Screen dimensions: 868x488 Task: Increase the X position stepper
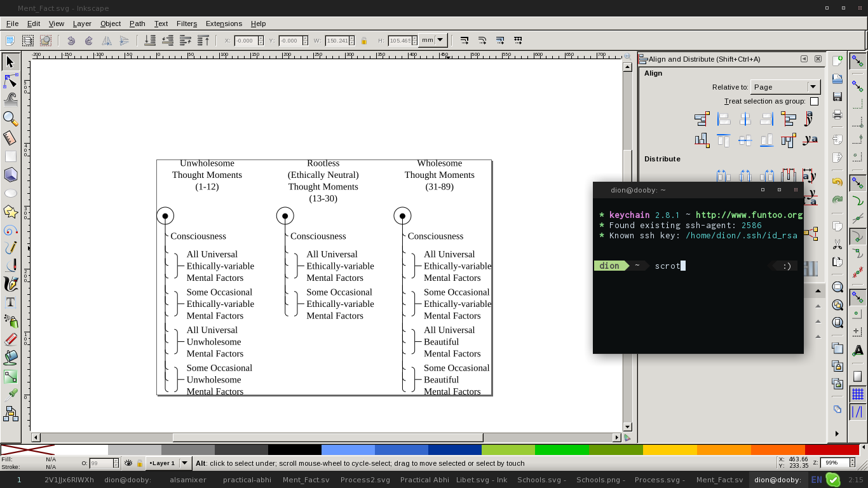261,37
